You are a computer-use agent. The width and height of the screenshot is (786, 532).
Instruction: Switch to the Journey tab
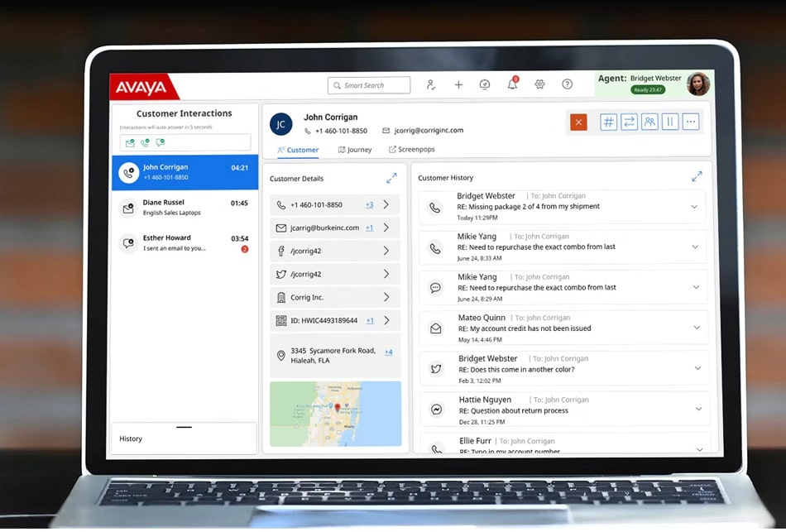click(x=355, y=150)
